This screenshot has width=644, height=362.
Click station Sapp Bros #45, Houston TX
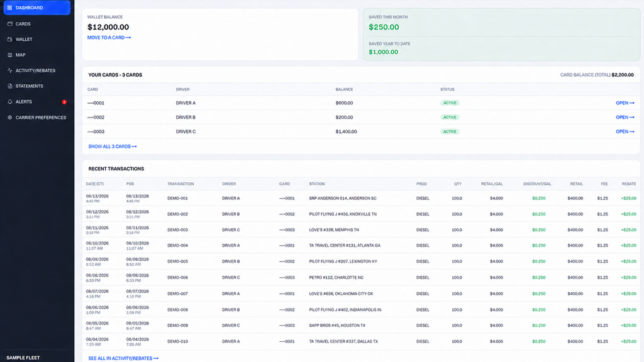click(337, 326)
